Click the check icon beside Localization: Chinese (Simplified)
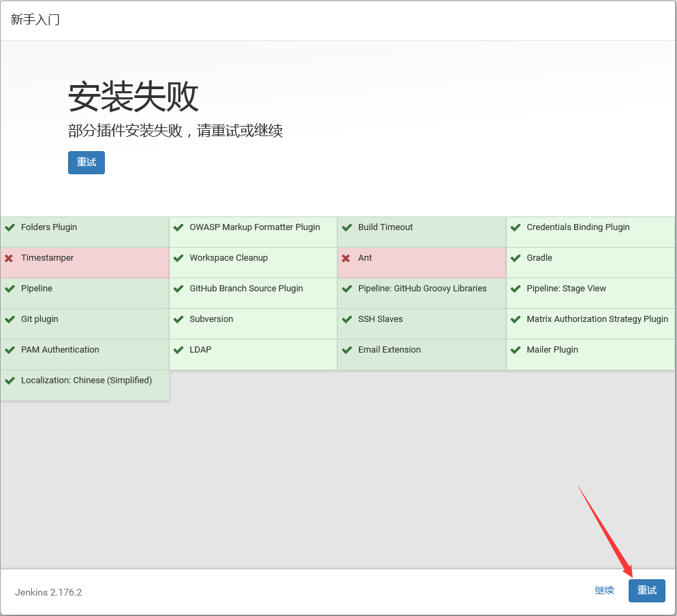This screenshot has height=616, width=677. pos(10,380)
